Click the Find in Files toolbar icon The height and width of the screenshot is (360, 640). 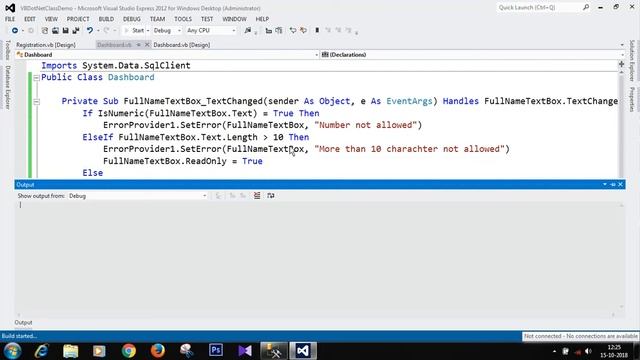click(248, 31)
